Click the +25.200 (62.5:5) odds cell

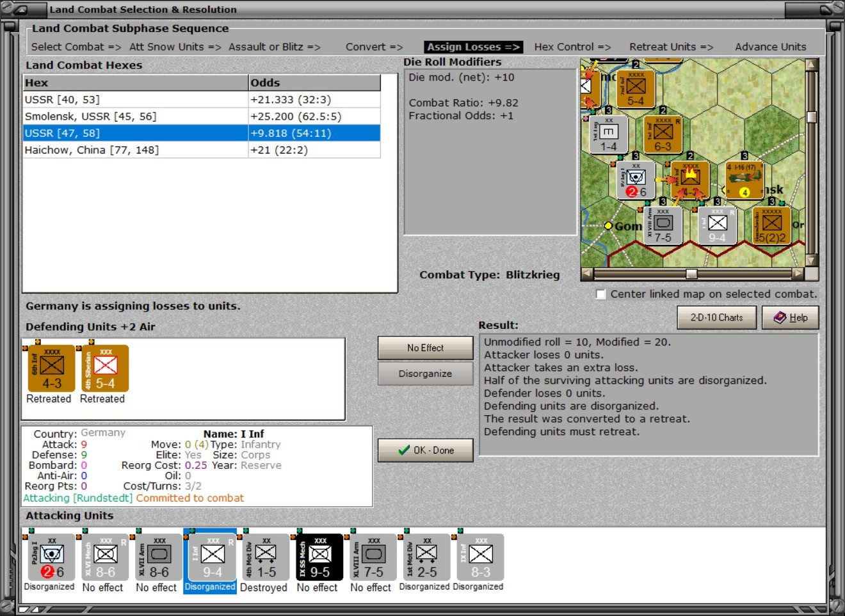[x=314, y=116]
